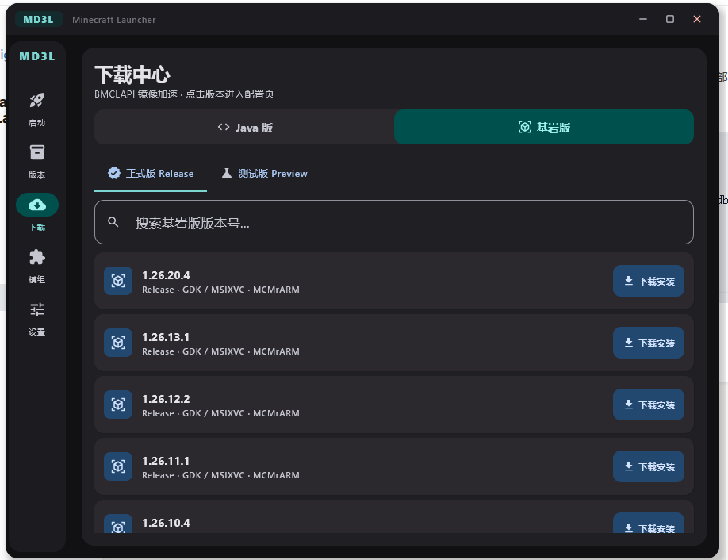
Task: Open the 启动 launch page rocket icon
Action: [36, 100]
